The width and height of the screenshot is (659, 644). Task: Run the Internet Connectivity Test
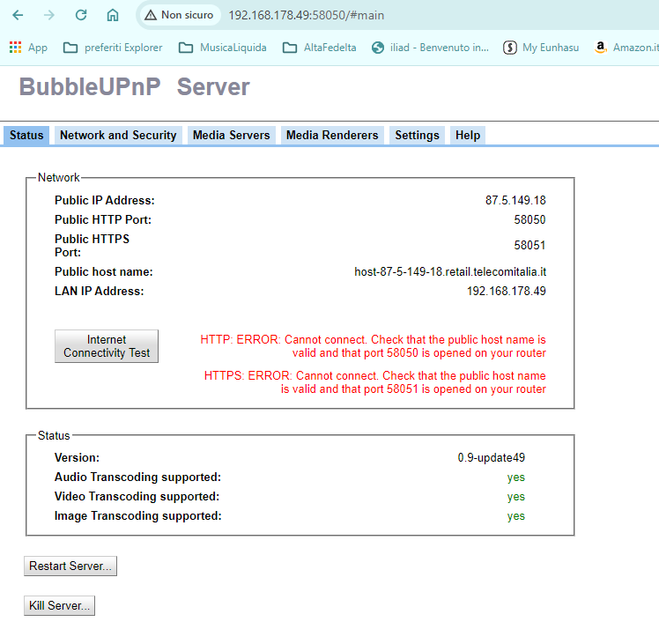107,346
